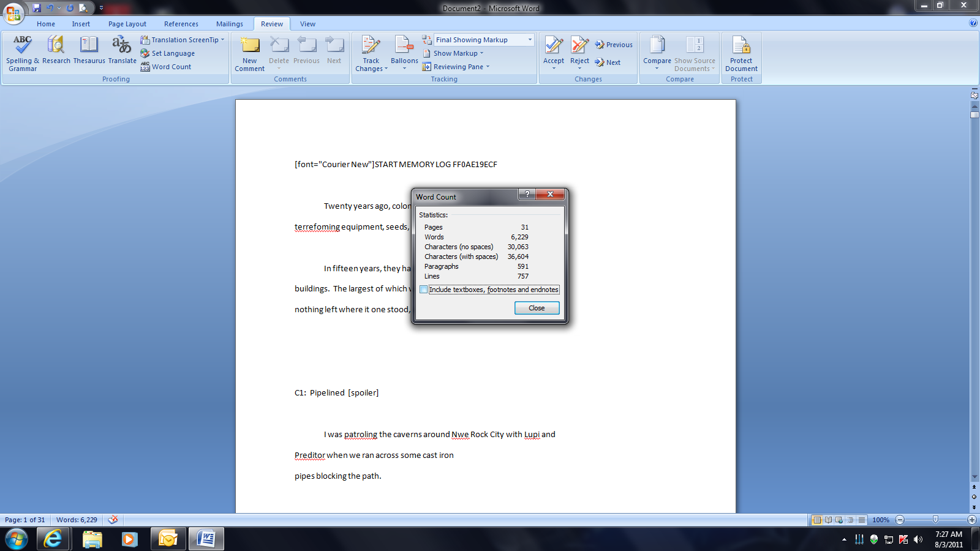The width and height of the screenshot is (980, 551).
Task: Open the Thesaurus
Action: tap(89, 50)
